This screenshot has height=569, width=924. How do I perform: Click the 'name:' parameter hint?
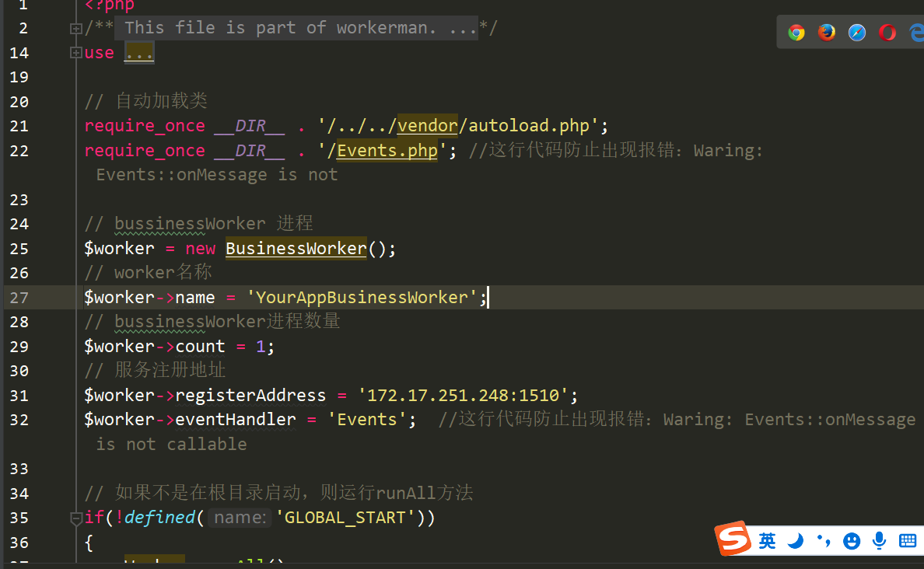[240, 518]
